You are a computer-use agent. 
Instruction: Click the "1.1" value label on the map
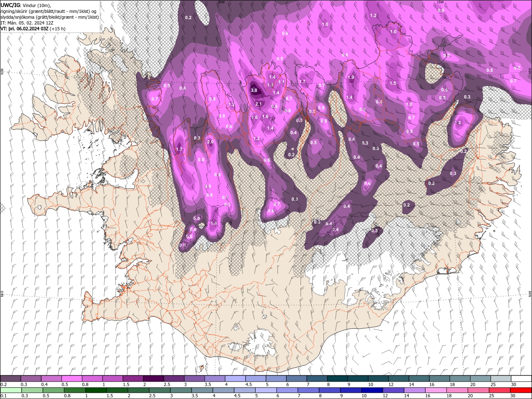(x=281, y=82)
